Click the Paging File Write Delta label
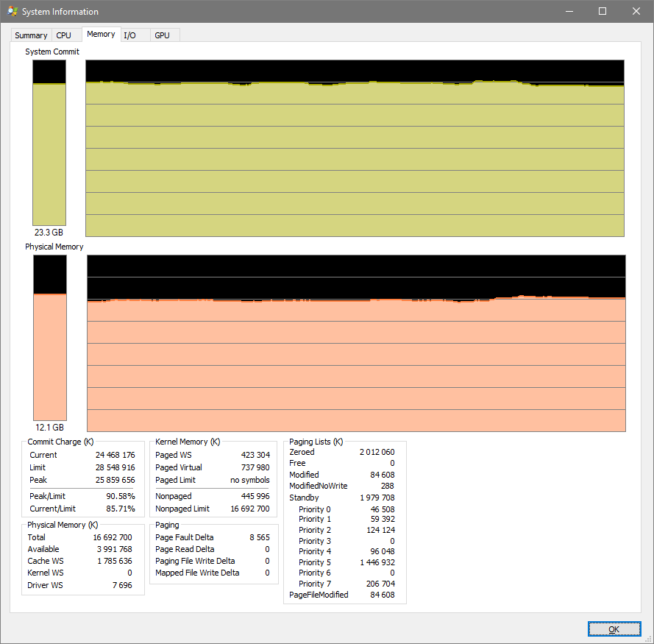Image resolution: width=654 pixels, height=644 pixels. (x=195, y=561)
